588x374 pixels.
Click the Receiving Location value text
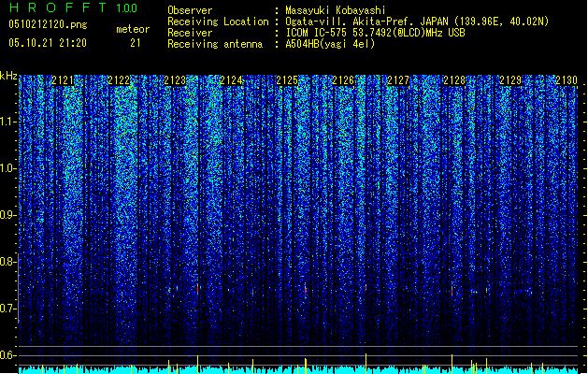[417, 22]
